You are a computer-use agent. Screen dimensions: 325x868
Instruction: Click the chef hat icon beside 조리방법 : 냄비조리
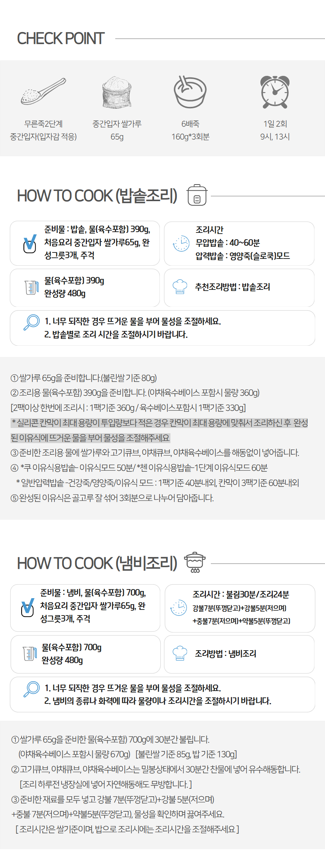(180, 653)
